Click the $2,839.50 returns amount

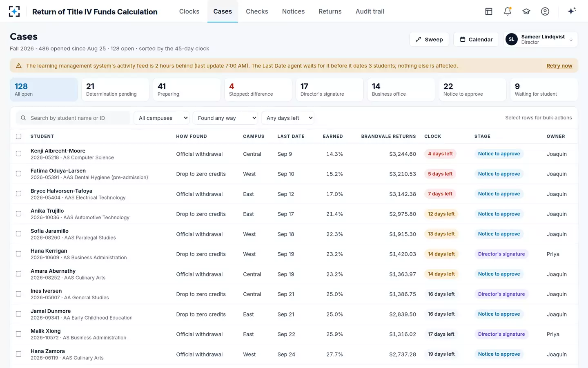point(403,314)
